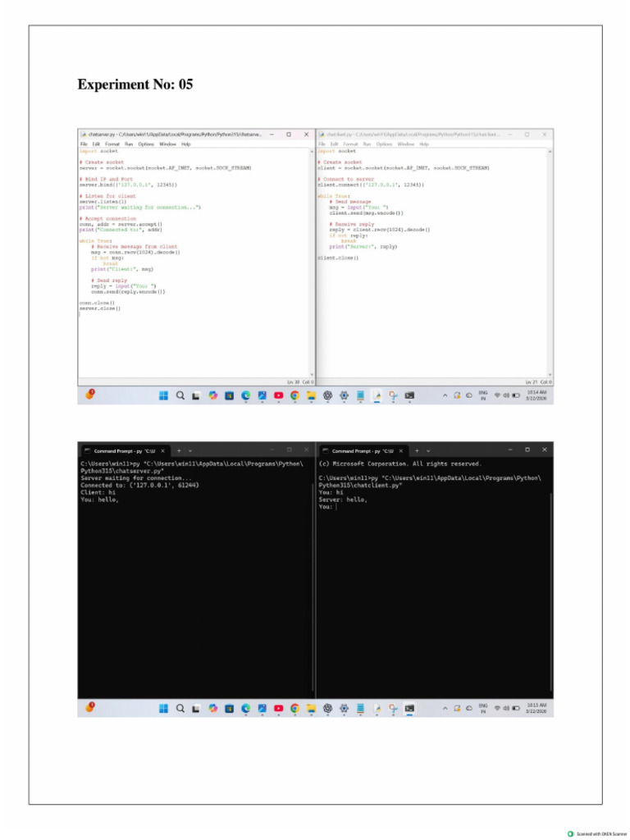Click scroll-down arrow in chatclient.py editor
The image size is (630, 840).
(x=550, y=375)
